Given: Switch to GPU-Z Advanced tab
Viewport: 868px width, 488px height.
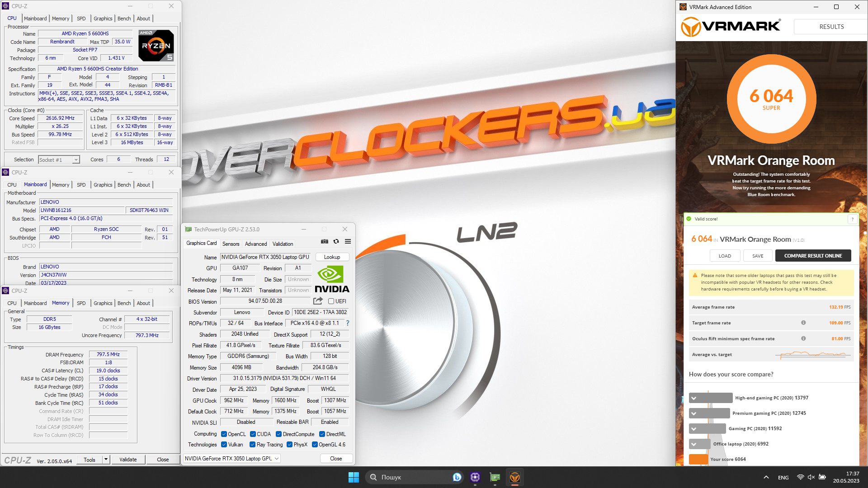Looking at the screenshot, I should coord(256,244).
